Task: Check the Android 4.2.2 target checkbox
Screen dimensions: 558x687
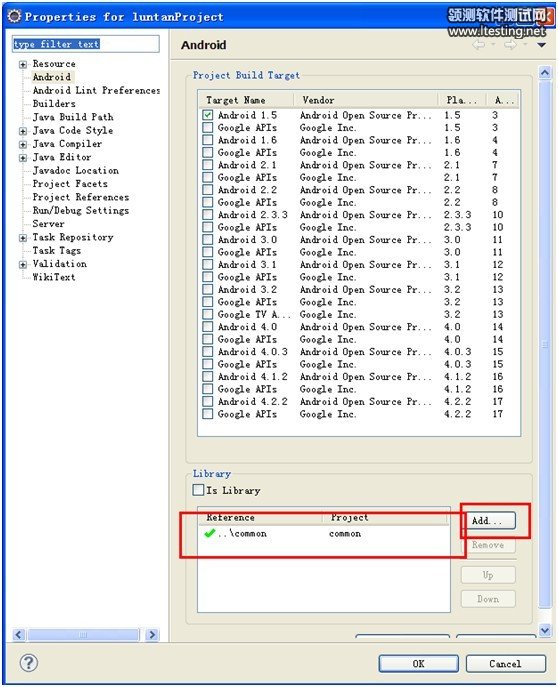Action: coord(208,401)
